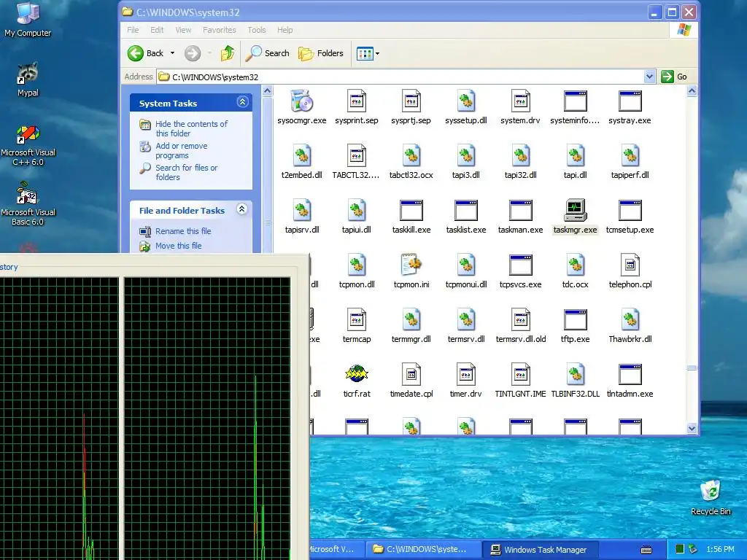Select the sysprint.sep file icon
Viewport: 747px width, 560px height.
356,101
